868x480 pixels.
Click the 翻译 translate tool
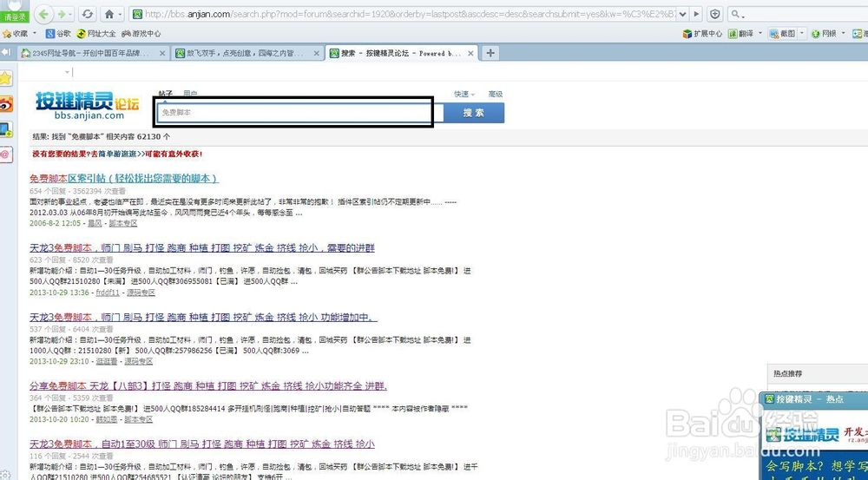tap(740, 34)
